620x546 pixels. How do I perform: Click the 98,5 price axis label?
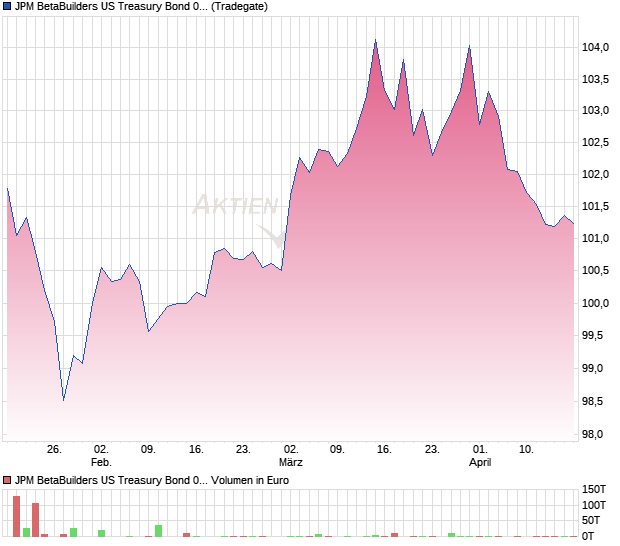[592, 401]
